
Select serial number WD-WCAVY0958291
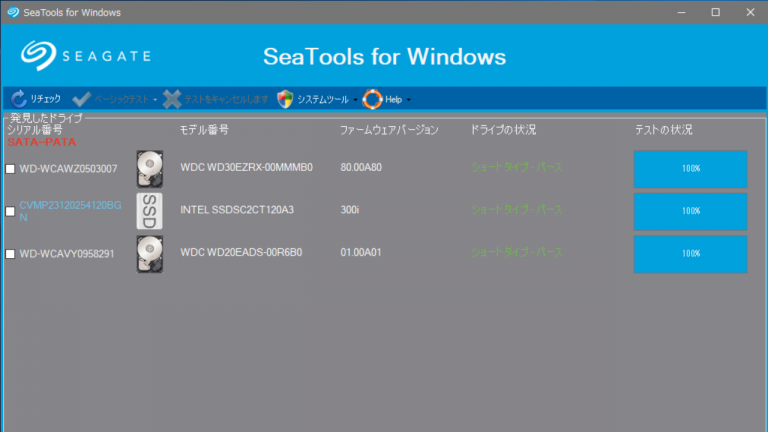(x=67, y=254)
